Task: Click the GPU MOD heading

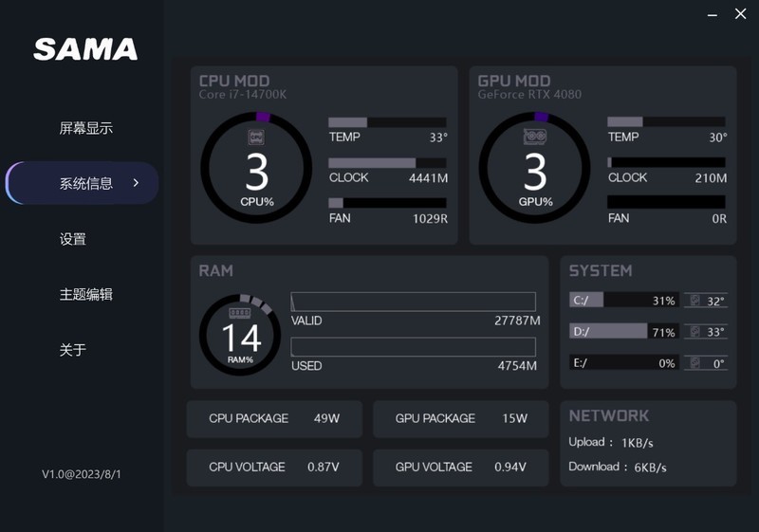Action: [x=514, y=81]
